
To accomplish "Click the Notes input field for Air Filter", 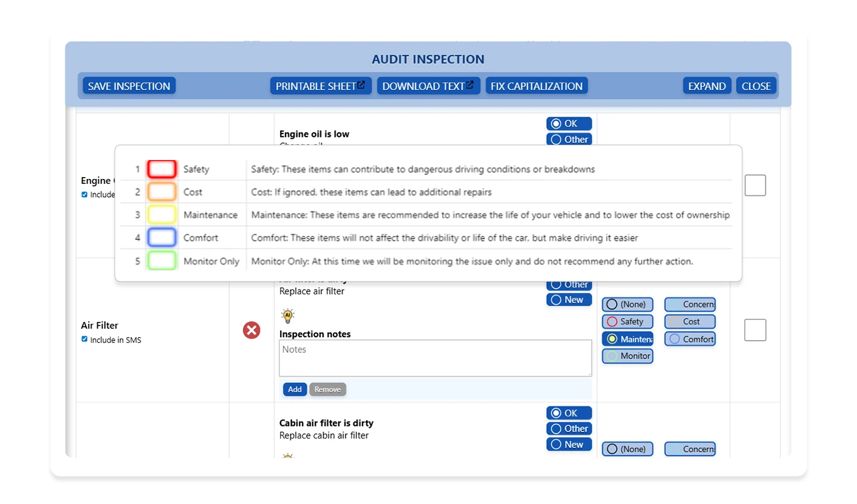I will [435, 358].
